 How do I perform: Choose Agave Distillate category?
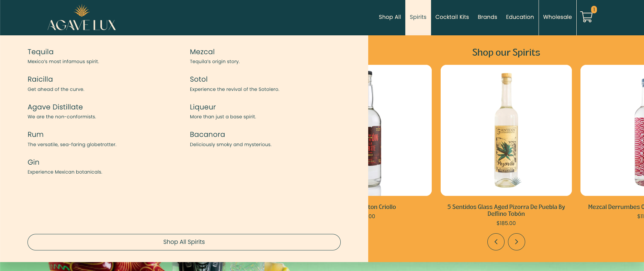(55, 107)
